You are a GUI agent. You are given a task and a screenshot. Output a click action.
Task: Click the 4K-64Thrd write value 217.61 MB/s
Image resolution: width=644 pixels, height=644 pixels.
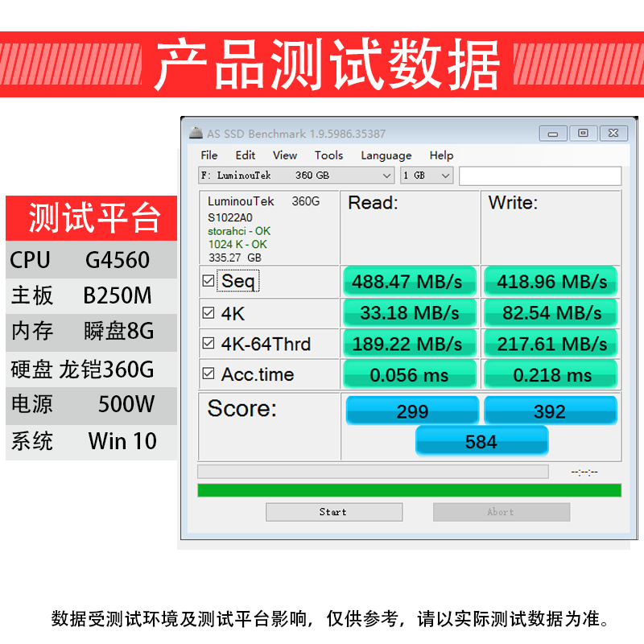click(x=551, y=344)
